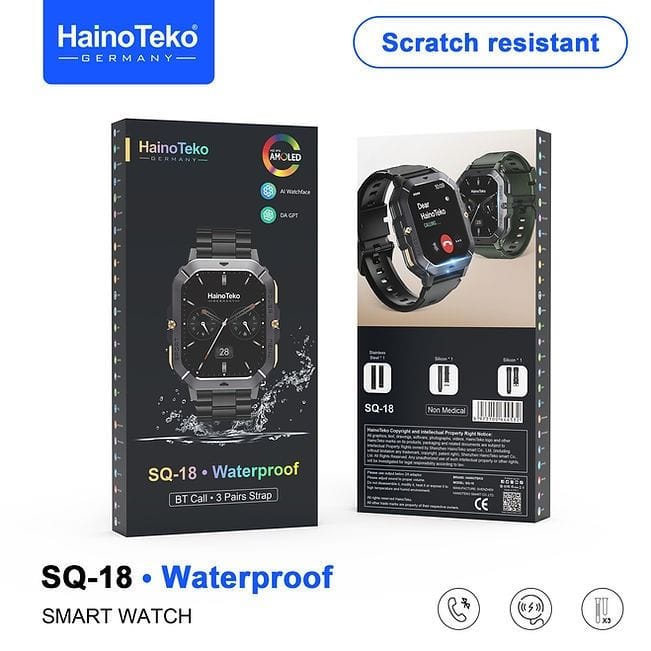This screenshot has width=651, height=651.
Task: Click the red end-call button on watch
Action: [x=447, y=242]
